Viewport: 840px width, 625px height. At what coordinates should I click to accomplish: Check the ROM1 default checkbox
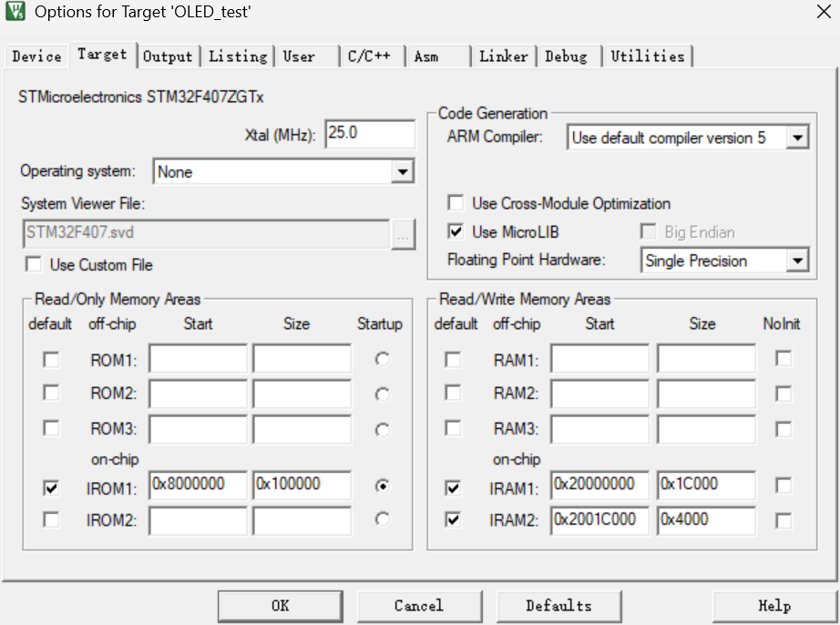pos(51,360)
